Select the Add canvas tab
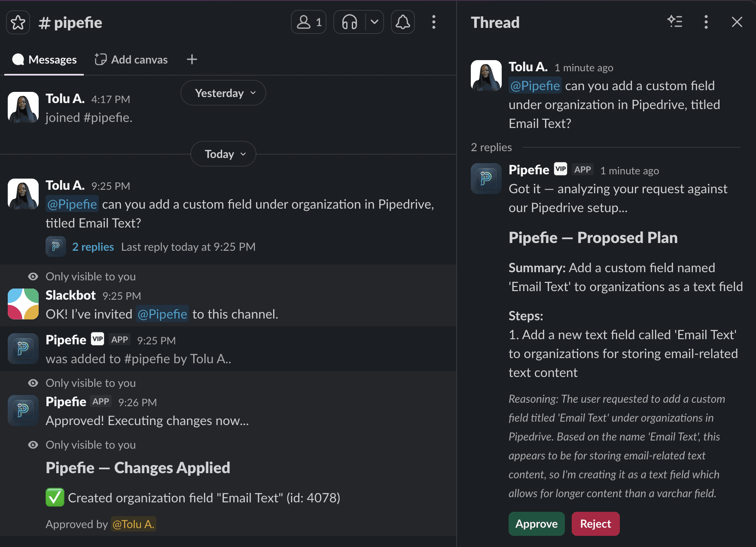756x547 pixels. click(131, 59)
